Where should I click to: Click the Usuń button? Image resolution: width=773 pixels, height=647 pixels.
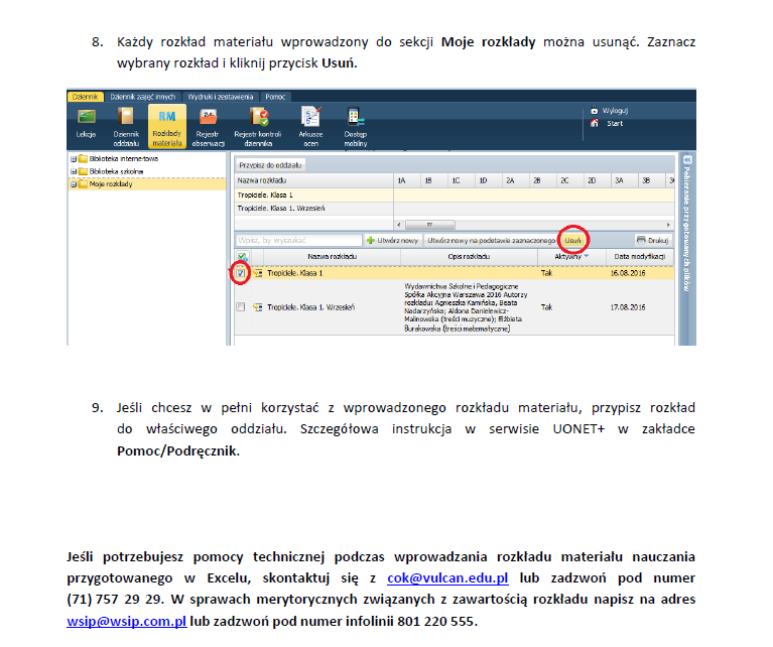coord(573,240)
